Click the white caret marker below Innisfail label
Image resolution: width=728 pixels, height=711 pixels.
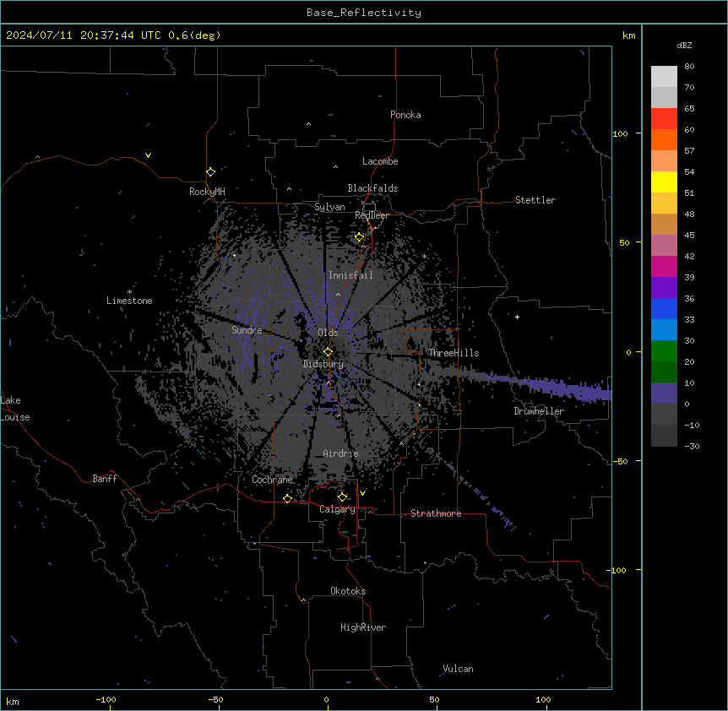338,294
